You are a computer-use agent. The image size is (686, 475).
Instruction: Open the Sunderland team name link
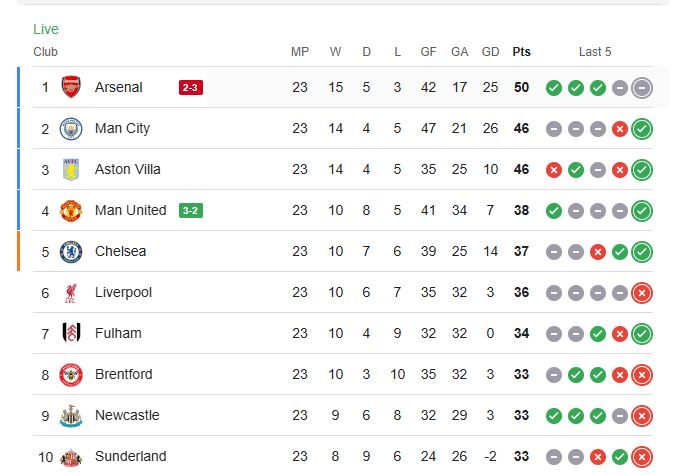[130, 456]
